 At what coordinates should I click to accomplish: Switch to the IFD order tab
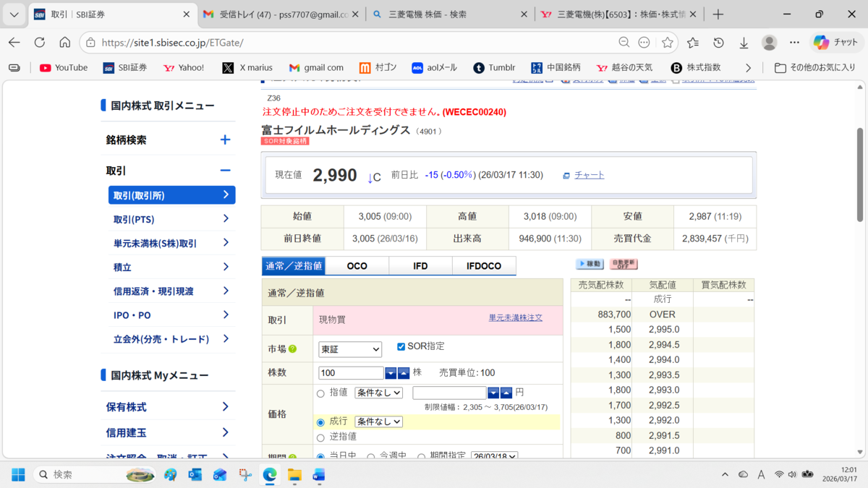420,266
